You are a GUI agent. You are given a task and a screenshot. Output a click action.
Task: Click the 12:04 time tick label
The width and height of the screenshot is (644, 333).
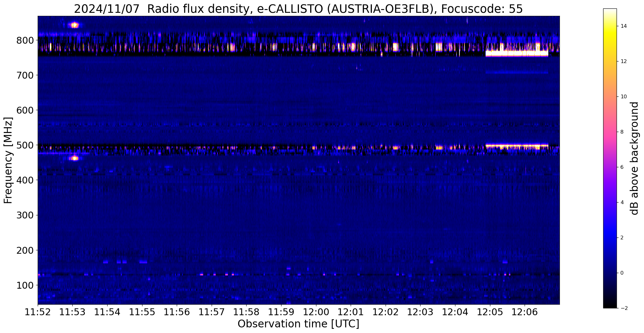(455, 312)
